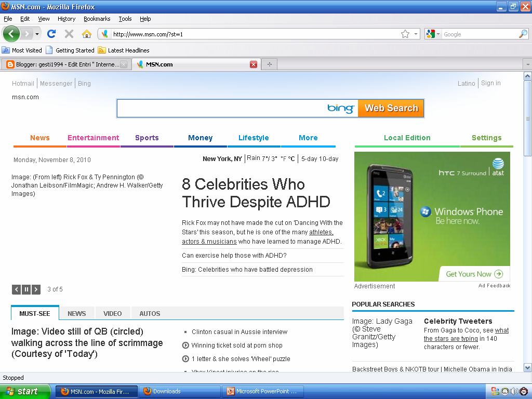The width and height of the screenshot is (532, 399).
Task: Select the NEWS content tab
Action: coord(77,313)
